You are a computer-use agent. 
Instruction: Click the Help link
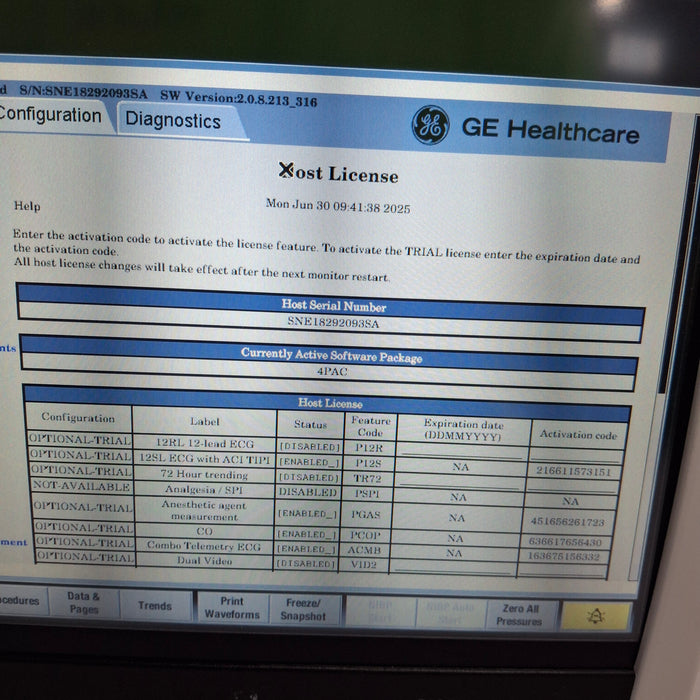(27, 206)
